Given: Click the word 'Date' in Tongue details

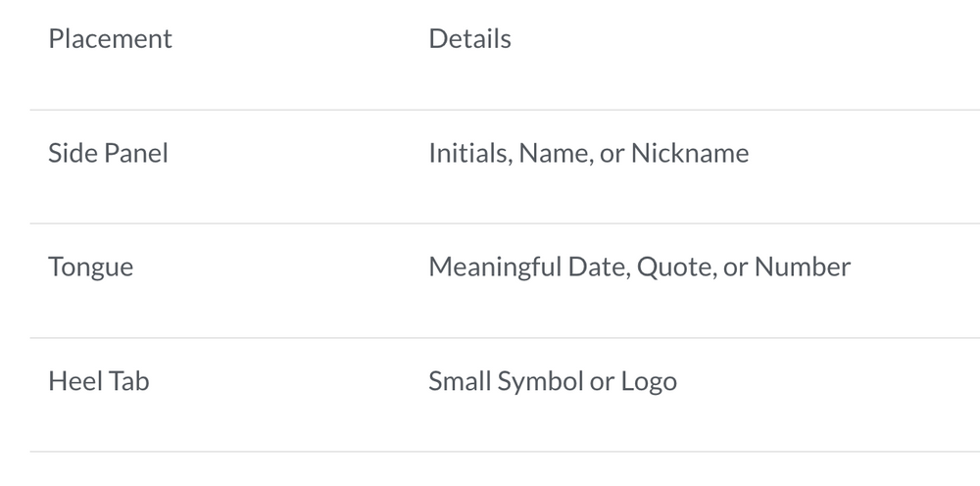Looking at the screenshot, I should click(x=598, y=267).
